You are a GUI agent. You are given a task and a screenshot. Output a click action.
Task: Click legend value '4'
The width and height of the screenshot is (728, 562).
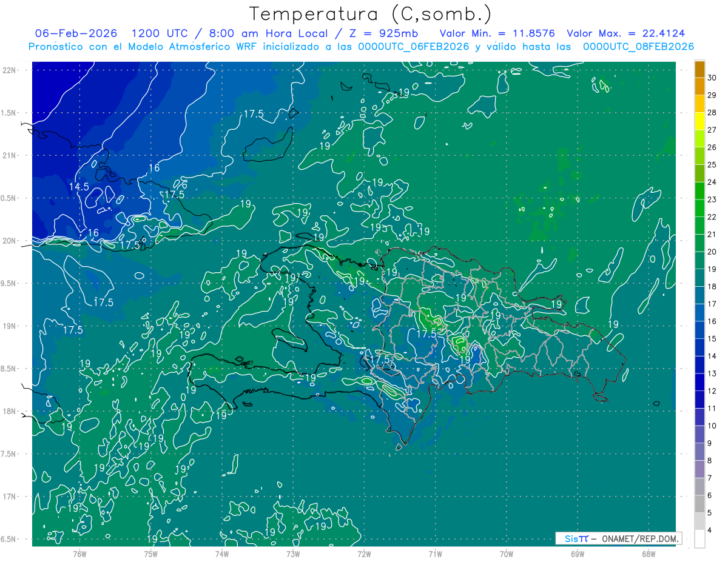click(x=710, y=530)
